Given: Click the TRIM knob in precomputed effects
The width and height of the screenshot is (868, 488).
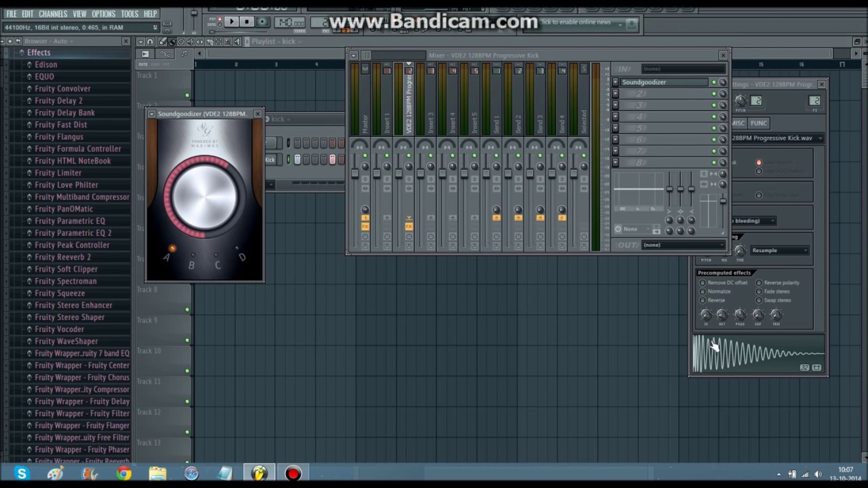Looking at the screenshot, I should (x=776, y=314).
